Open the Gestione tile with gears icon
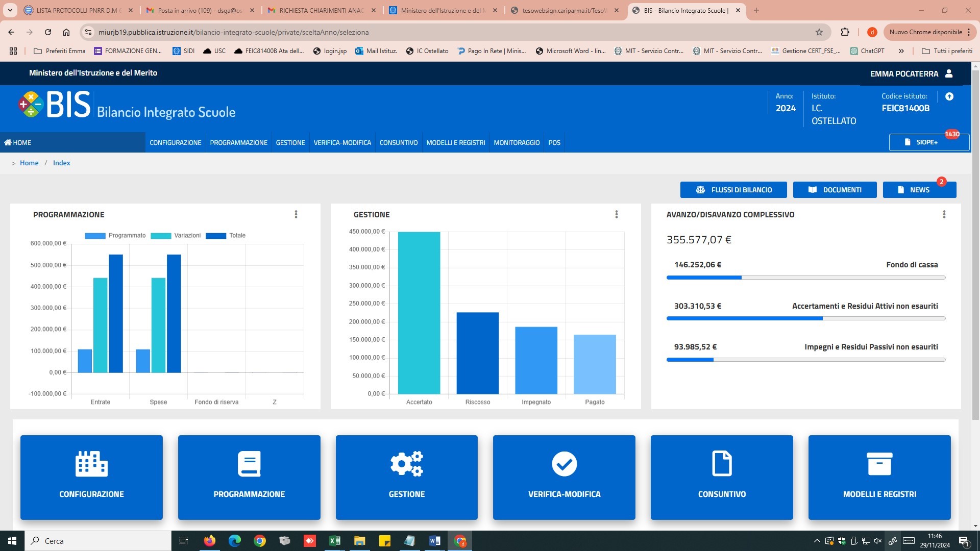The height and width of the screenshot is (551, 980). pyautogui.click(x=406, y=477)
